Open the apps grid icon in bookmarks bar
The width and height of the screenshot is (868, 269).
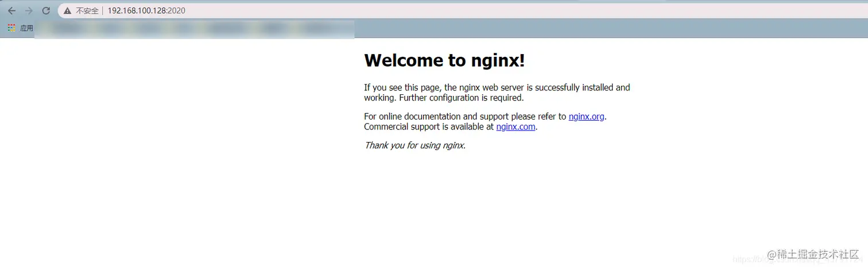[11, 28]
